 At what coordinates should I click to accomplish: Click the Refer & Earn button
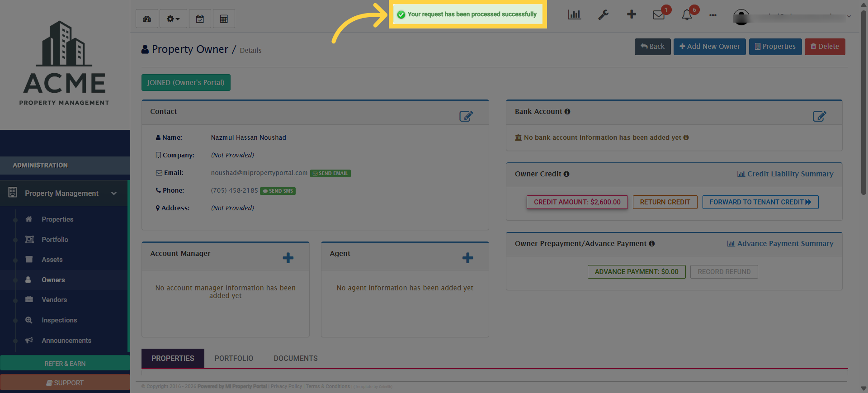point(65,364)
